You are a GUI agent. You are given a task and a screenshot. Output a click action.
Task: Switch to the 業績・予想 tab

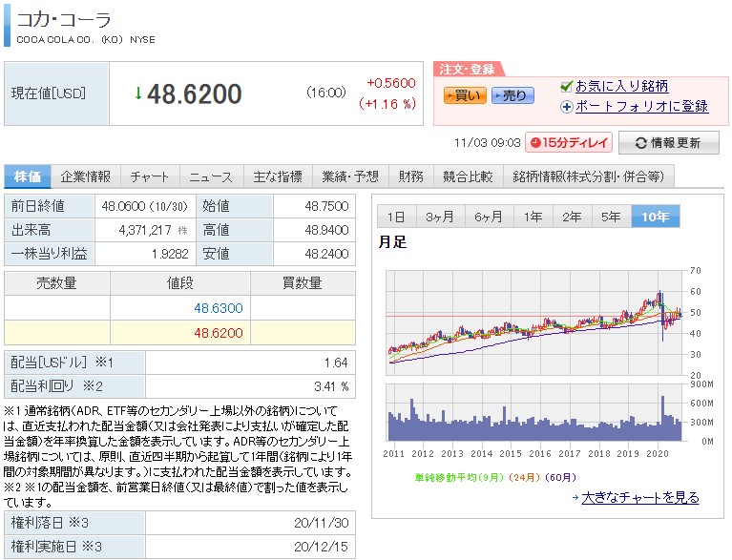point(350,176)
